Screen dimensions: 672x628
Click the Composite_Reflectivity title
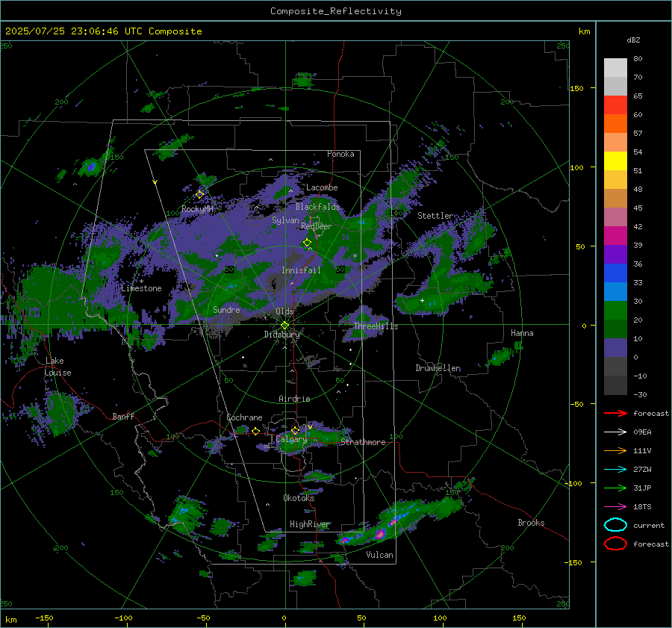coord(336,11)
